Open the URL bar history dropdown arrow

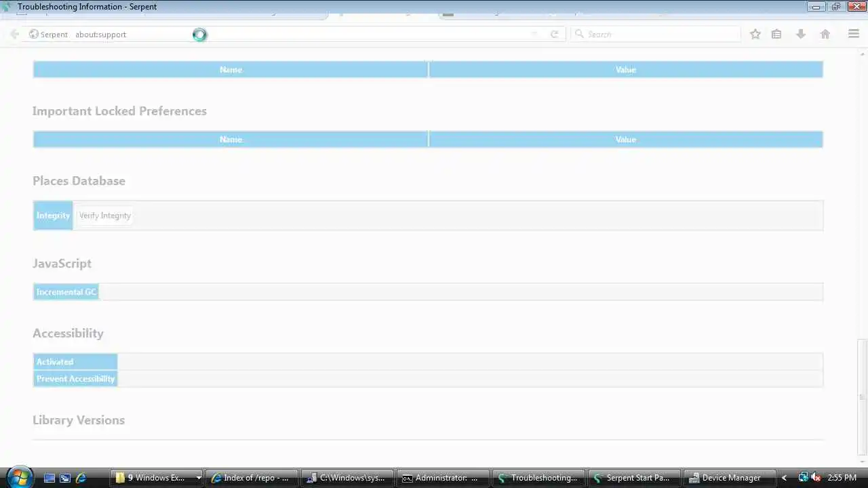point(534,34)
